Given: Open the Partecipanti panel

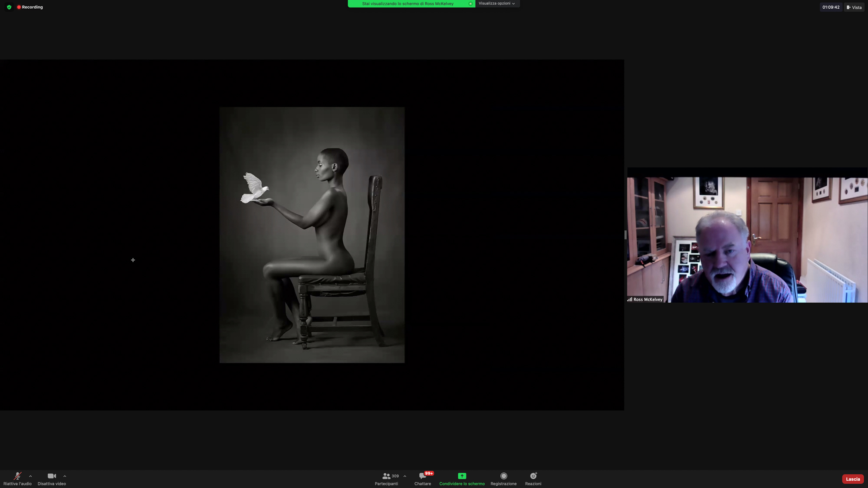Looking at the screenshot, I should click(x=386, y=478).
